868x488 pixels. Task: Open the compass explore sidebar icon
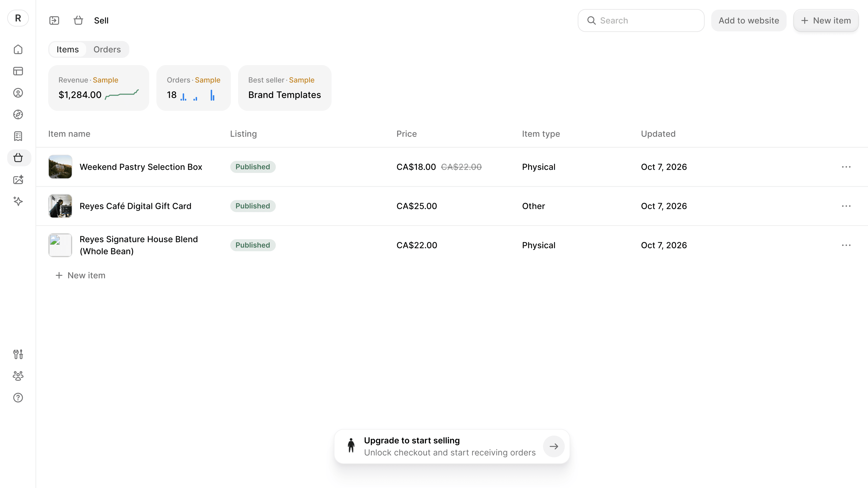[x=18, y=115]
